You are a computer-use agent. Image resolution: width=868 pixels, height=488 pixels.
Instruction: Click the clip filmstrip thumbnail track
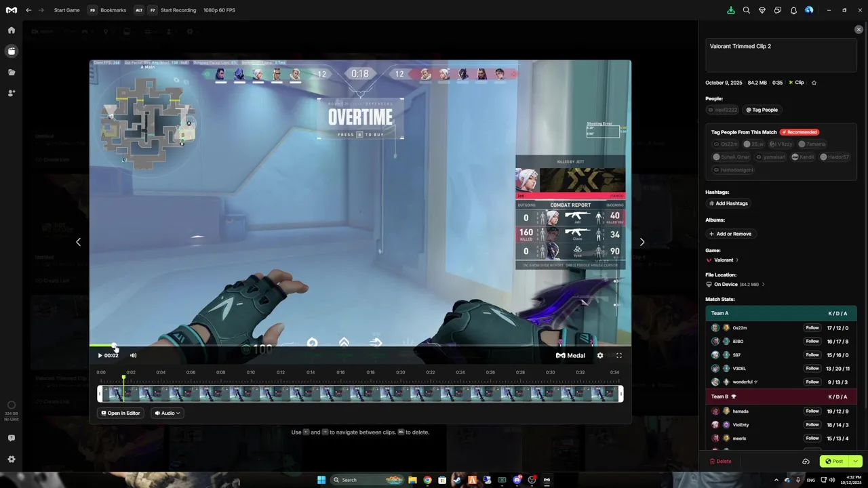coord(360,394)
